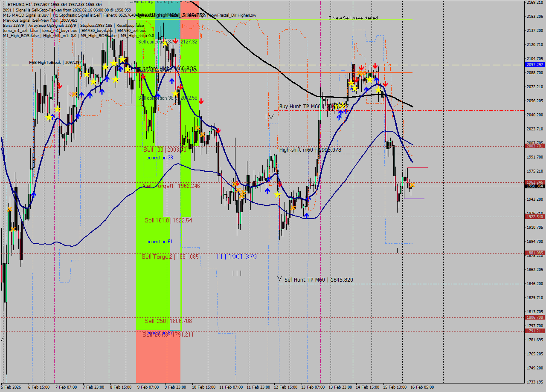The image size is (546, 392).
Task: Click the Sell 250 level label
Action: click(x=168, y=321)
